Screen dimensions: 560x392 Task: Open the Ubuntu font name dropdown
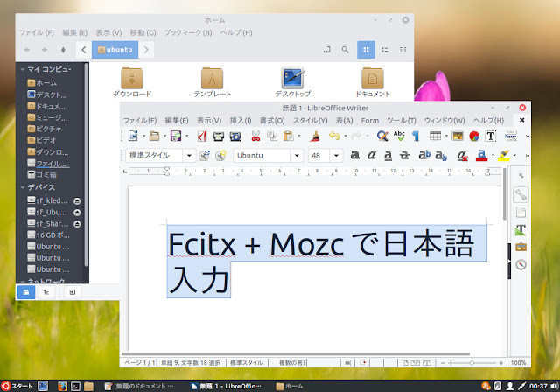coord(297,155)
